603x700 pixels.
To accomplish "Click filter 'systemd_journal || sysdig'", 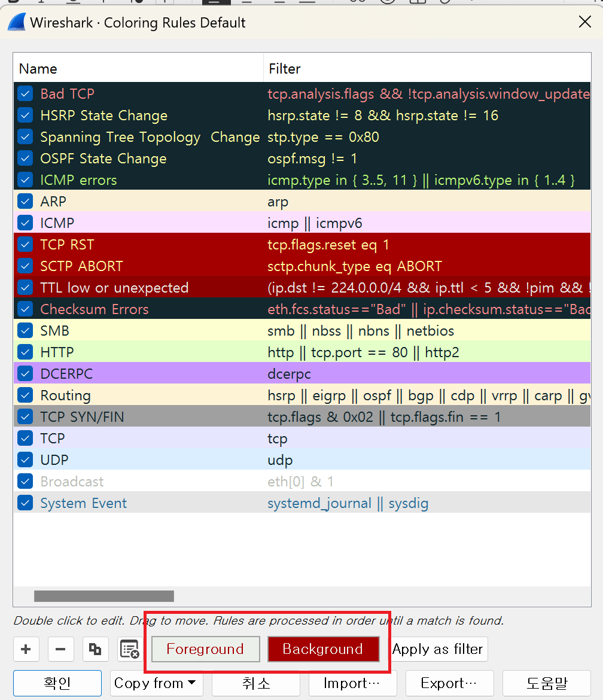I will [x=348, y=503].
